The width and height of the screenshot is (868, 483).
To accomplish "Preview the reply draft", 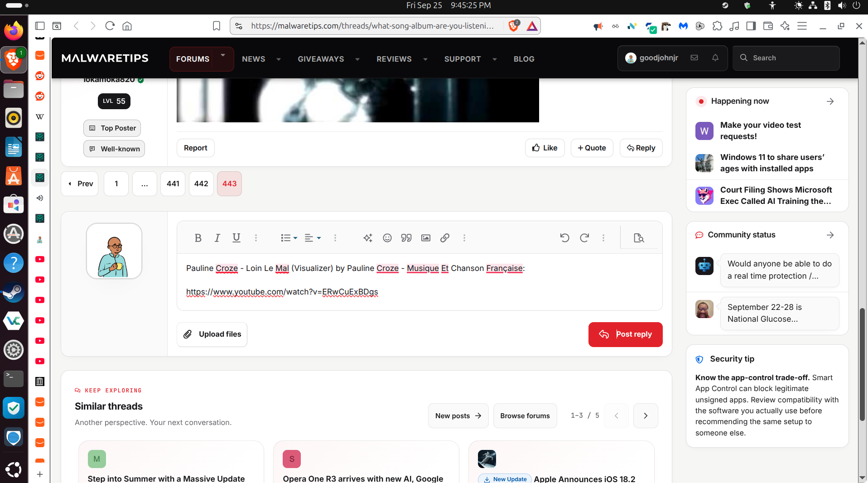I will coord(639,238).
